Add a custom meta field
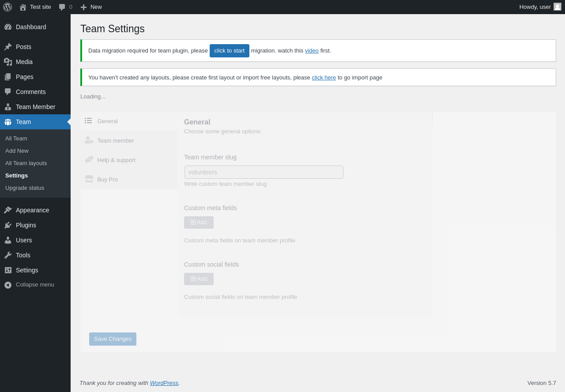This screenshot has height=392, width=565. tap(199, 222)
